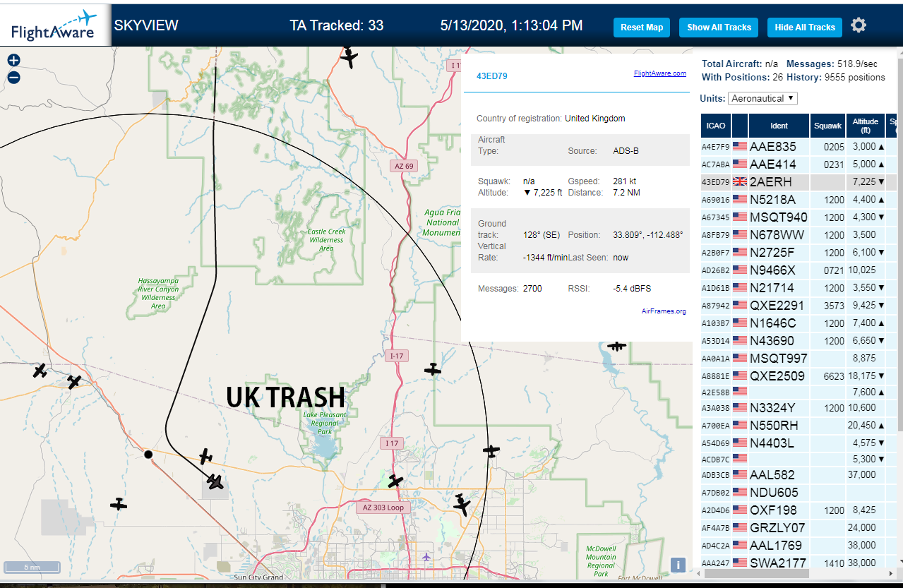
Task: Select the 2AERH aircraft row
Action: 799,182
